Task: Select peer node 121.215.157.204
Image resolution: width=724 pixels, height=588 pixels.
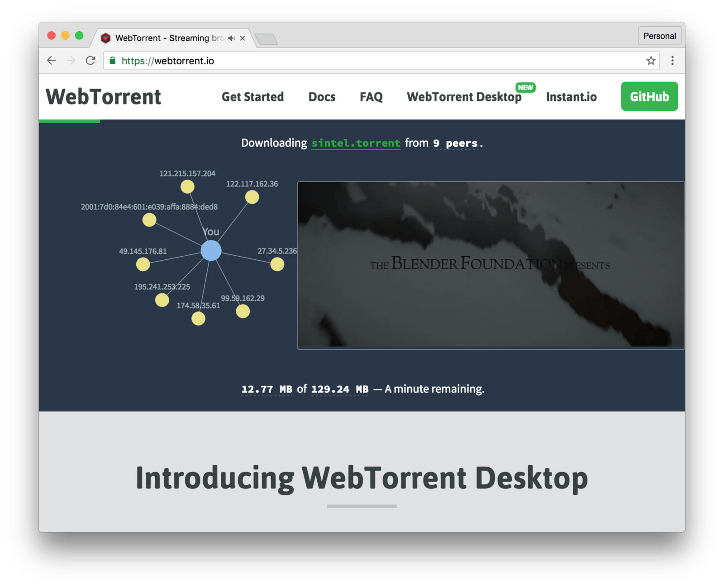Action: click(x=187, y=186)
